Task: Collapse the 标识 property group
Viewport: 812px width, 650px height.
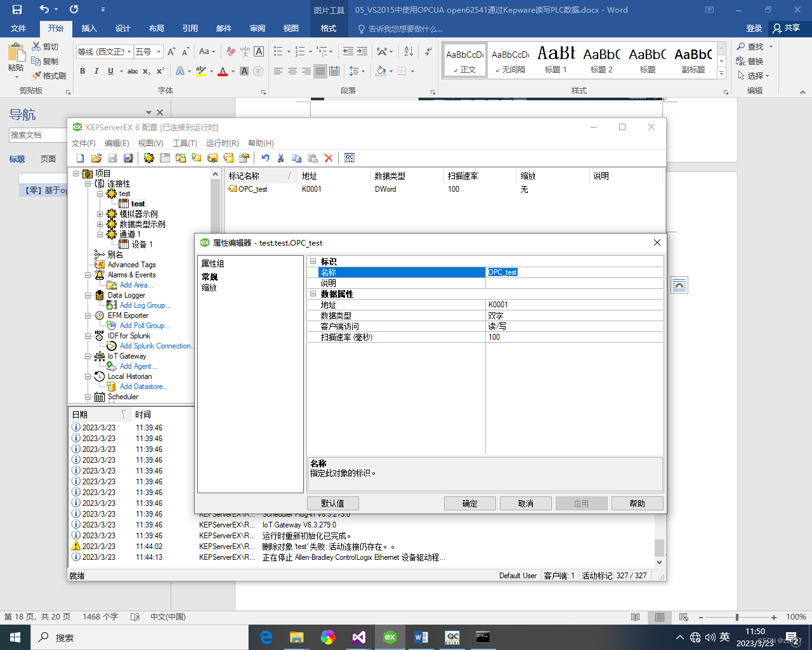Action: (x=313, y=262)
